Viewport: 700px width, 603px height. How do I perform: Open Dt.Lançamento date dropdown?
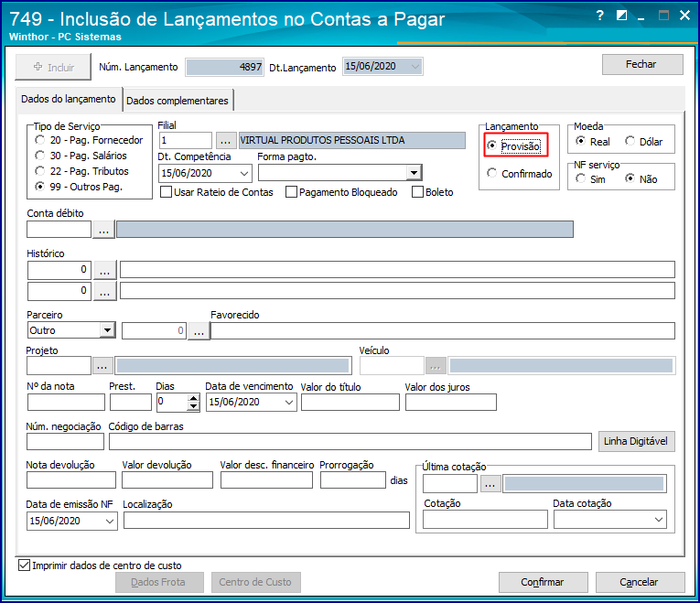coord(415,67)
